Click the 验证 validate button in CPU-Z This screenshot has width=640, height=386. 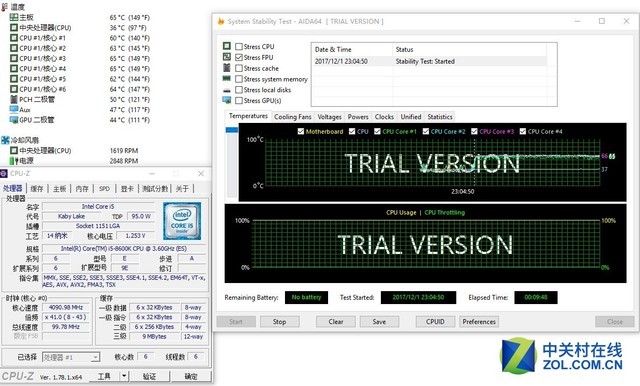(x=149, y=376)
